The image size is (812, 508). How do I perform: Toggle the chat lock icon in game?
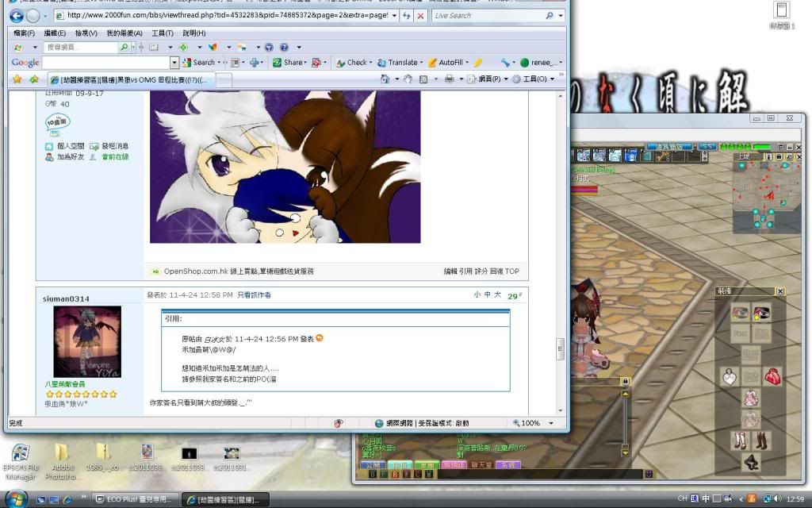pyautogui.click(x=626, y=382)
